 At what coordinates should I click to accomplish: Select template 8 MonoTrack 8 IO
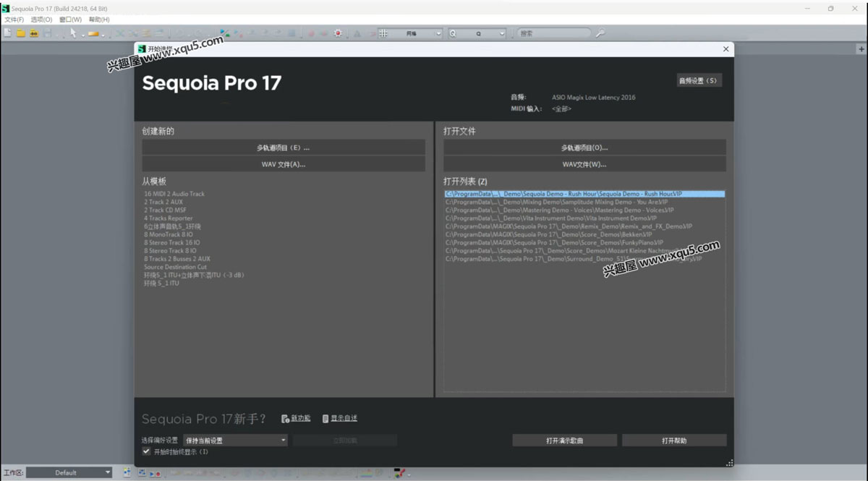point(169,234)
